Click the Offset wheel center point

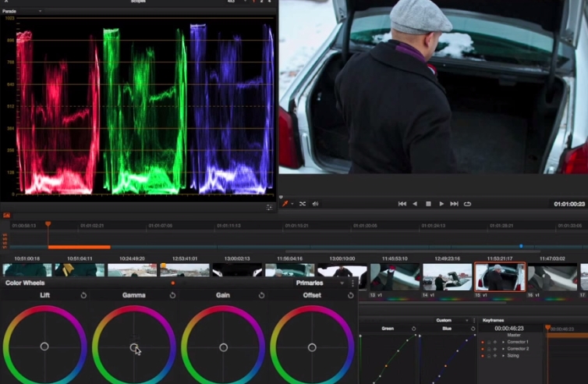click(312, 347)
